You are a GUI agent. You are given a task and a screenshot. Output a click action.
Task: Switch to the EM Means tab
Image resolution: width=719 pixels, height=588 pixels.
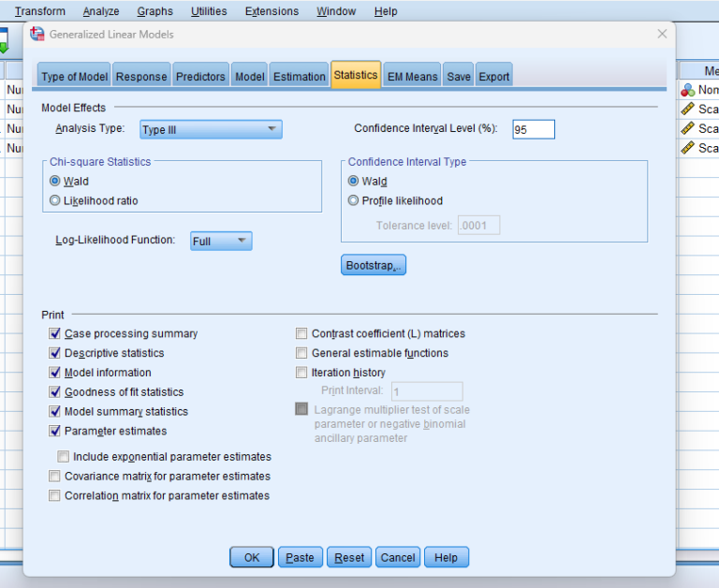pyautogui.click(x=412, y=76)
